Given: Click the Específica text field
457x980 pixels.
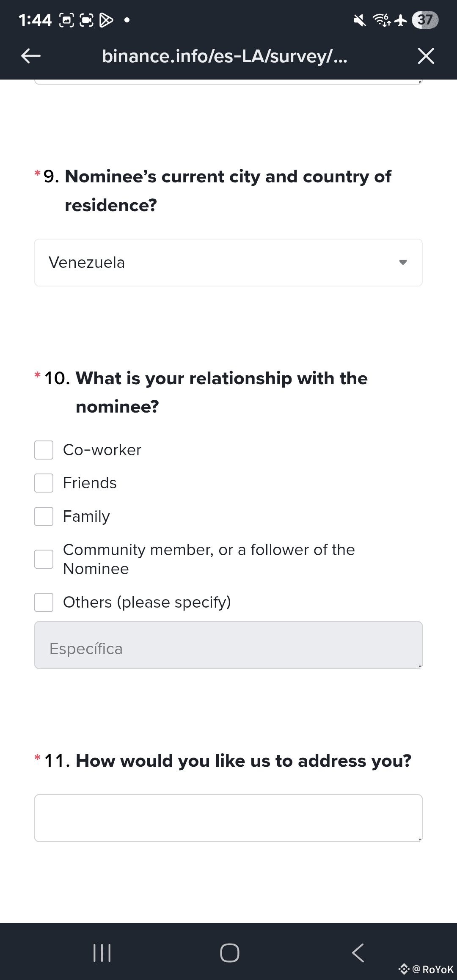Looking at the screenshot, I should (x=228, y=645).
